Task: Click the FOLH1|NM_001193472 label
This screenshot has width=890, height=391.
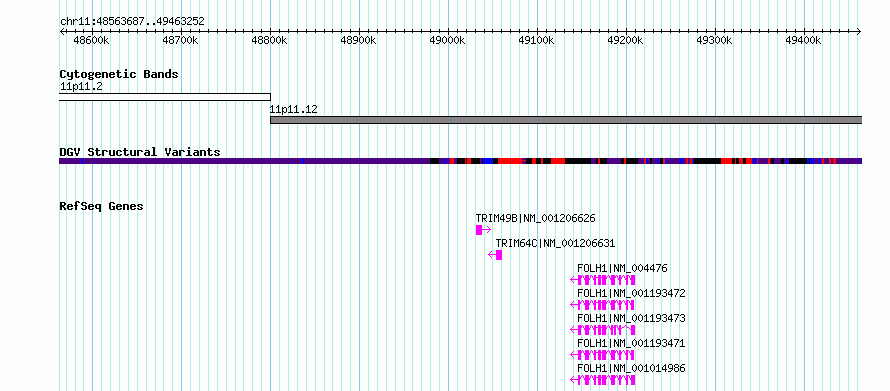Action: click(x=631, y=293)
